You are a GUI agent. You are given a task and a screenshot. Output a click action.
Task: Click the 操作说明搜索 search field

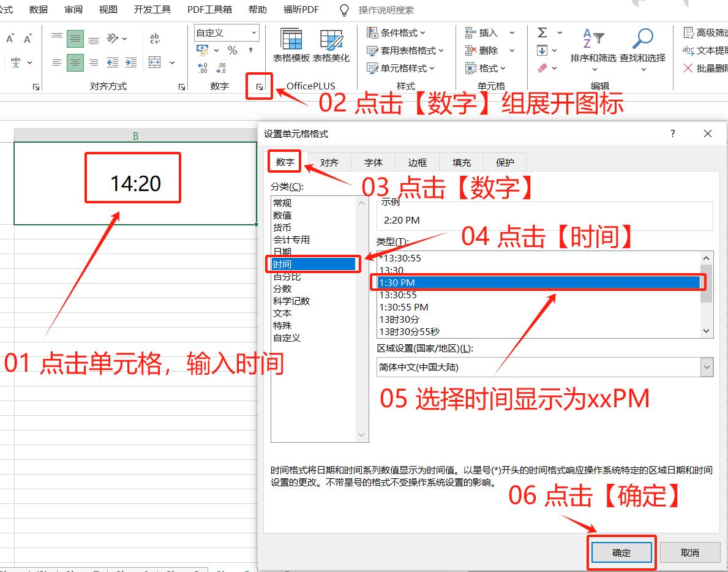386,10
